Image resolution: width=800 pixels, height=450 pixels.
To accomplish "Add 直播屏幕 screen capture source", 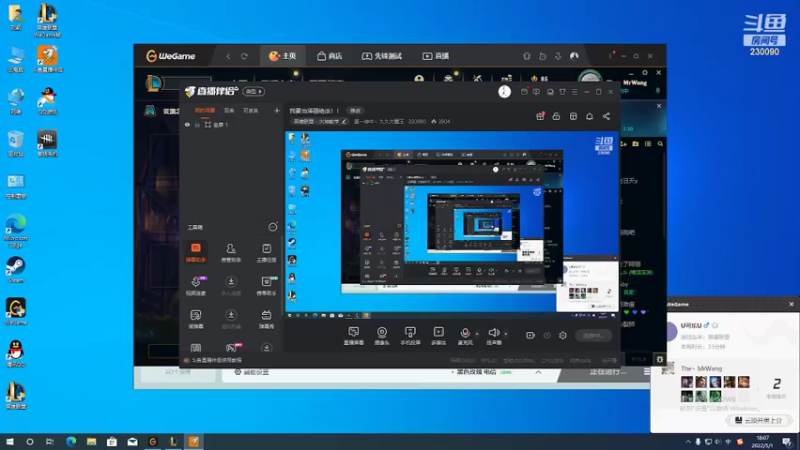I will 354,336.
